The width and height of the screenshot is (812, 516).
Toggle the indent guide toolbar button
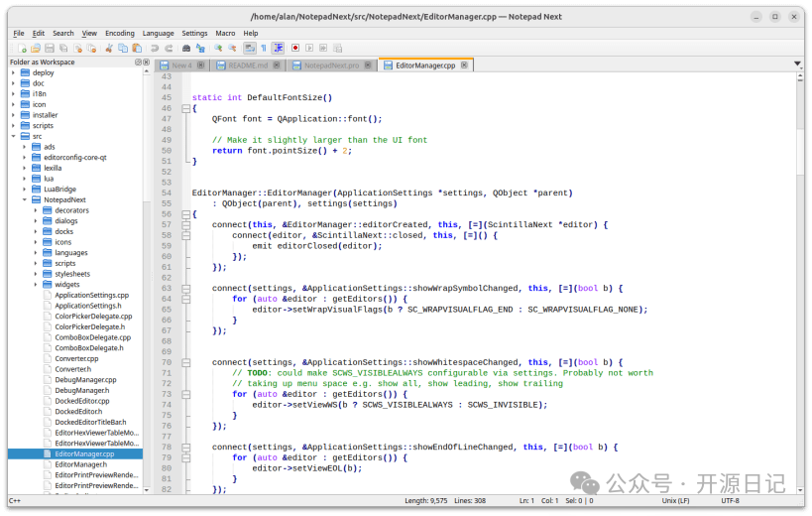(x=279, y=48)
